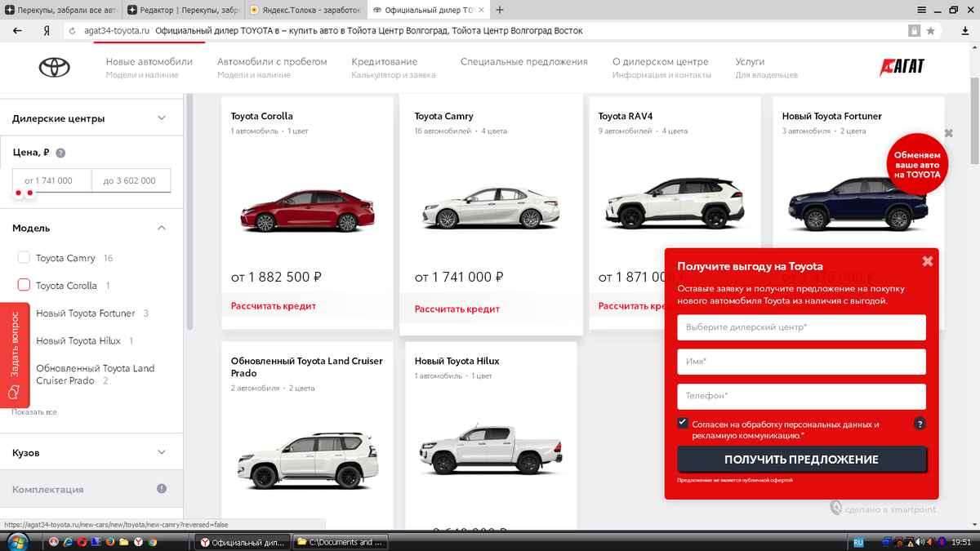Open the browser hamburger menu
This screenshot has height=551, width=980.
[921, 10]
